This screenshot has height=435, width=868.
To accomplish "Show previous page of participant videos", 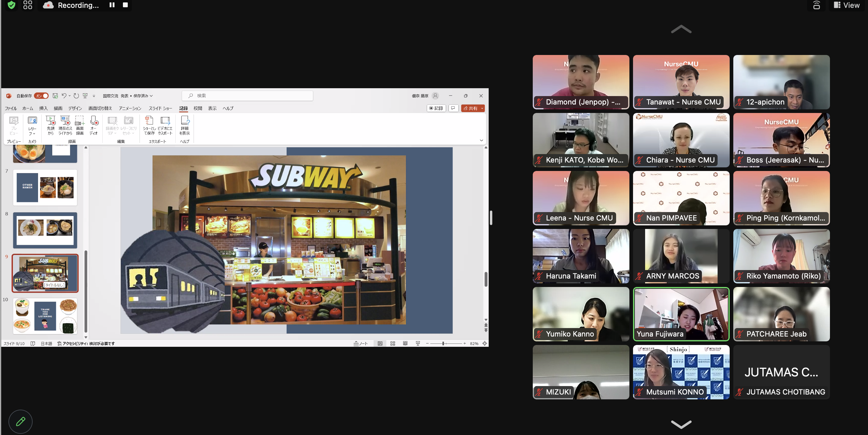I will (x=681, y=29).
